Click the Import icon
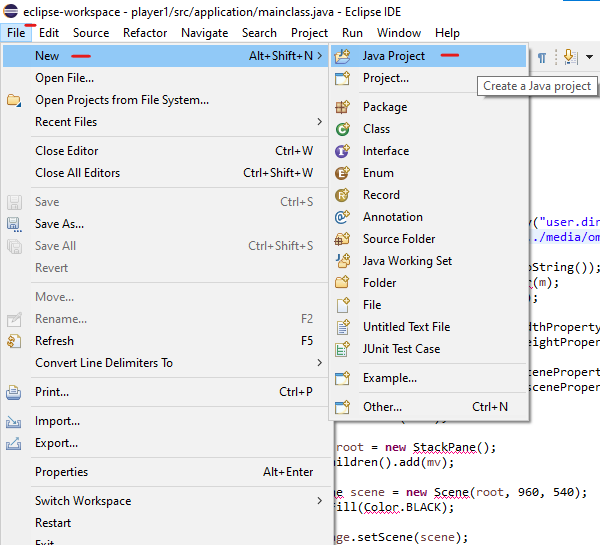600x545 pixels. [14, 421]
